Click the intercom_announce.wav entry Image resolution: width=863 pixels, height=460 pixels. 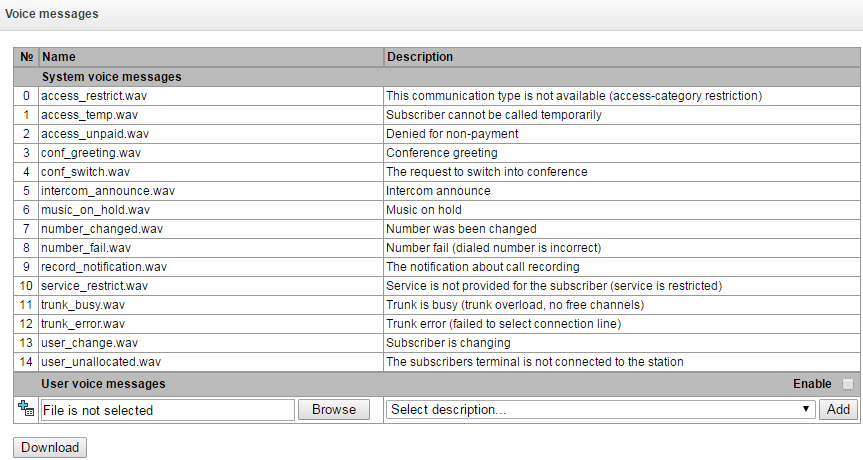(x=108, y=191)
